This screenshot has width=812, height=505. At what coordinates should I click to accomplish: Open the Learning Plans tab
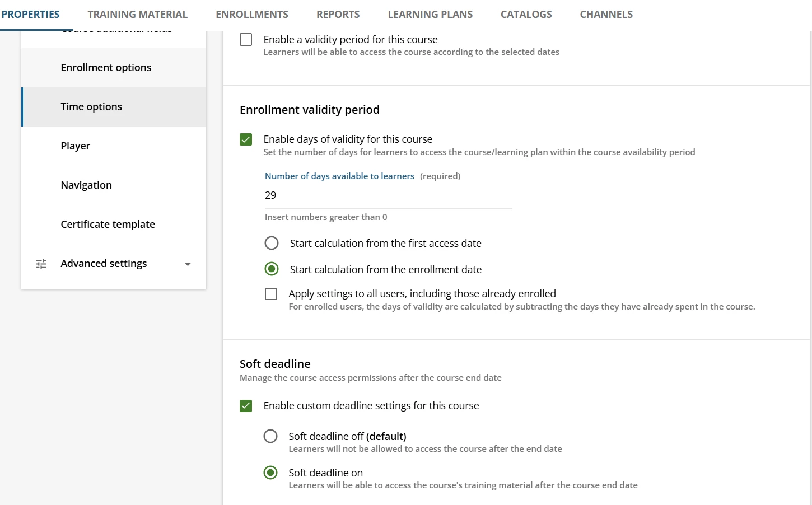pyautogui.click(x=430, y=15)
